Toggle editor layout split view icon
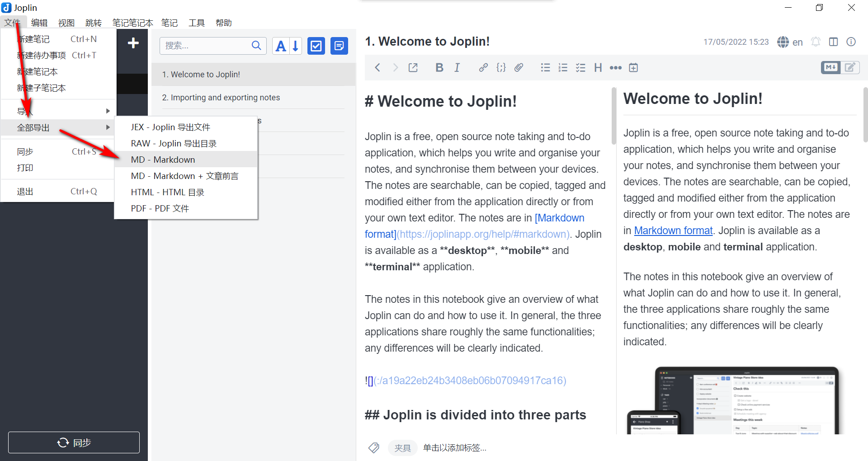Screen dimensions: 868x461 coord(833,42)
